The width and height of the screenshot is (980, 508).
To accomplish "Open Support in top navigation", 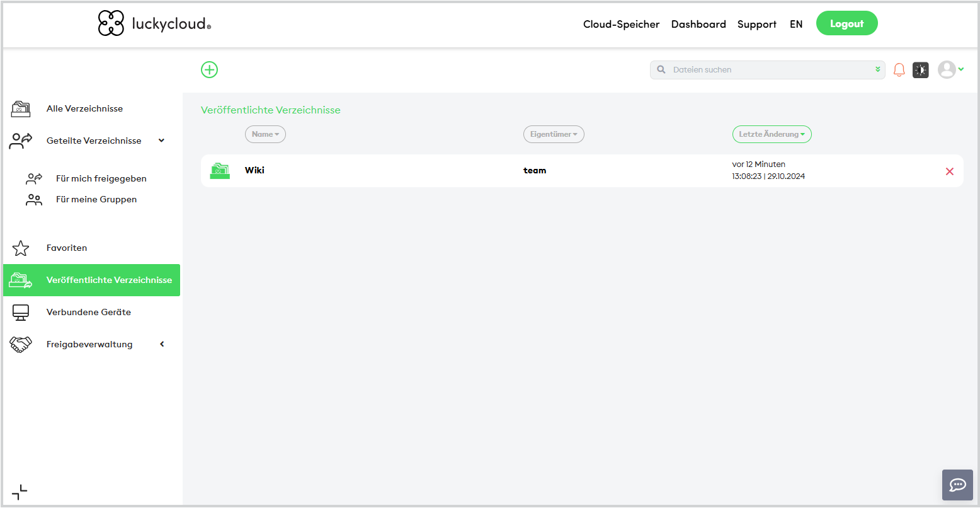I will (x=757, y=24).
